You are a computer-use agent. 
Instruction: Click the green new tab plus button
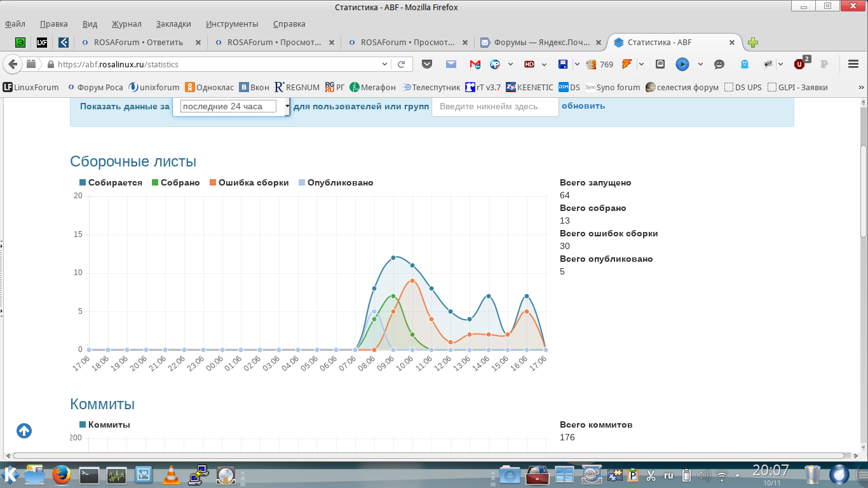(753, 43)
